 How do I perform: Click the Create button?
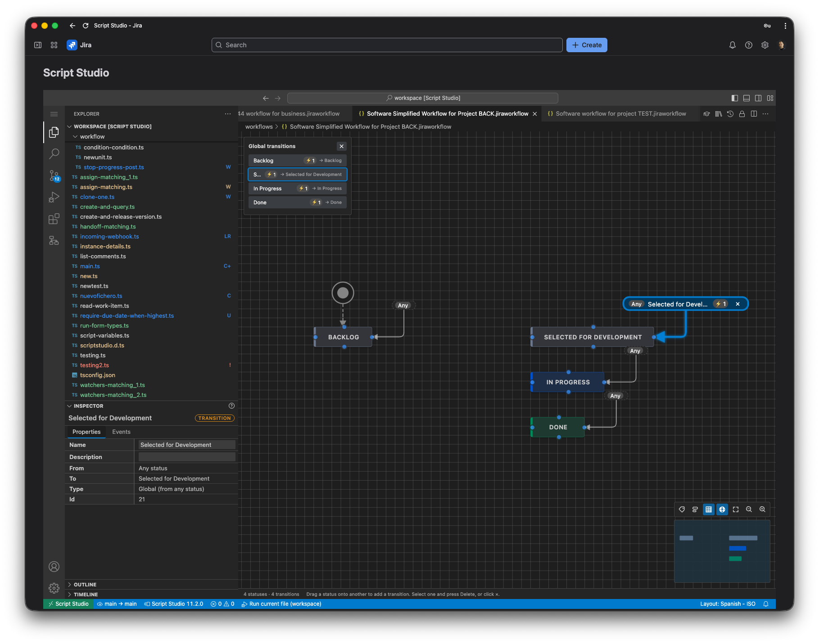[x=587, y=45]
